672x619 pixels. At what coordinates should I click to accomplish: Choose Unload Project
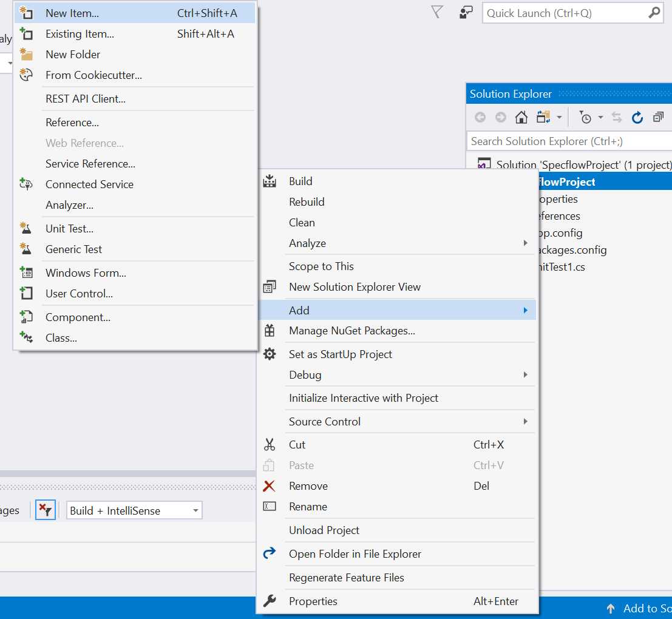pyautogui.click(x=397, y=530)
